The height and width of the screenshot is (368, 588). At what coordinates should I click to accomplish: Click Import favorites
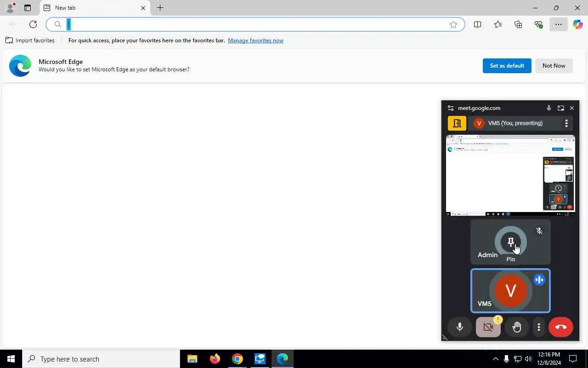pyautogui.click(x=30, y=40)
